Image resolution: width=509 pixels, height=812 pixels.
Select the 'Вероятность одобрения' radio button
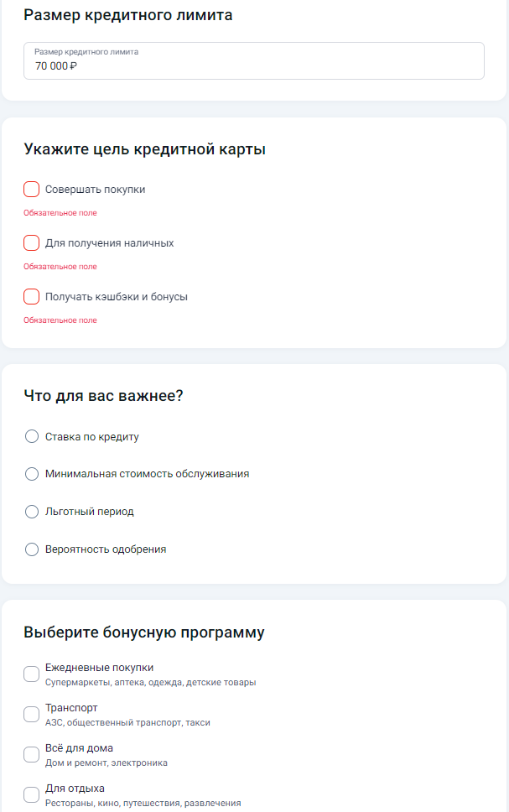[x=32, y=549]
